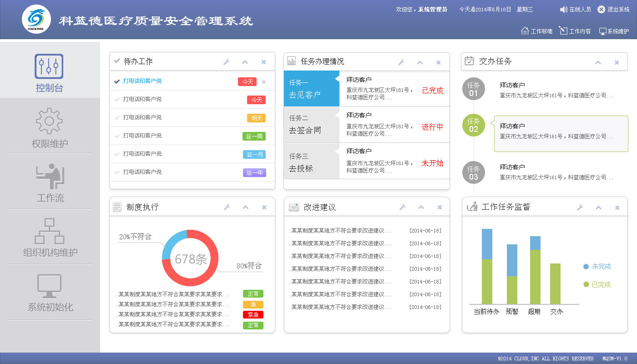Select the 任务 03 timeline marker

coord(474,172)
